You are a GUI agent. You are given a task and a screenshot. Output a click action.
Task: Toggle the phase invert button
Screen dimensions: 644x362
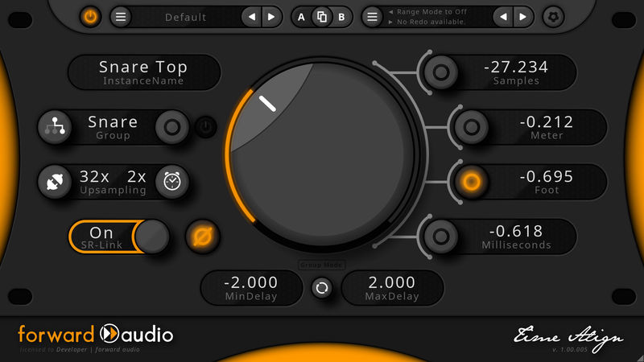click(203, 237)
